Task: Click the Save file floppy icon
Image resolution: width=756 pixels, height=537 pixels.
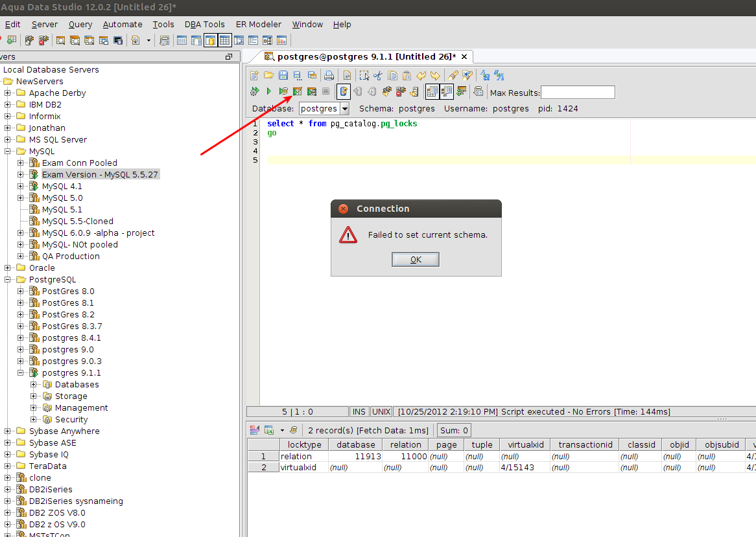Action: [x=283, y=75]
